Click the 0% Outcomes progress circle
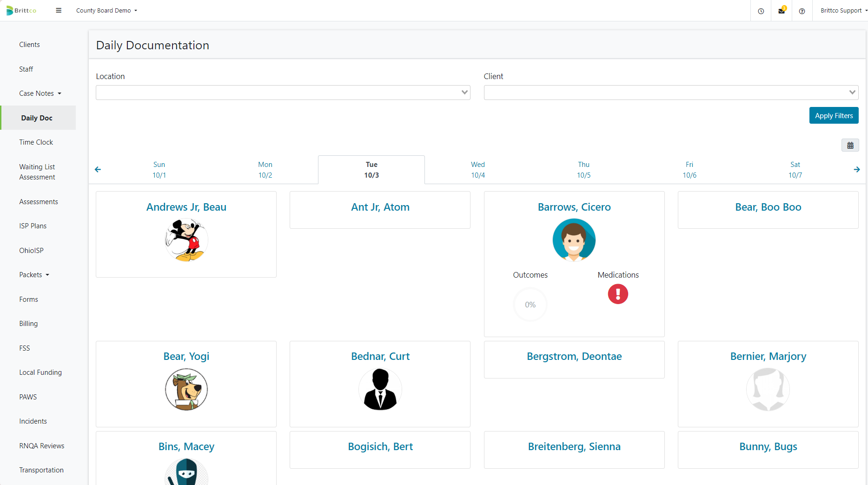Image resolution: width=868 pixels, height=485 pixels. 530,305
